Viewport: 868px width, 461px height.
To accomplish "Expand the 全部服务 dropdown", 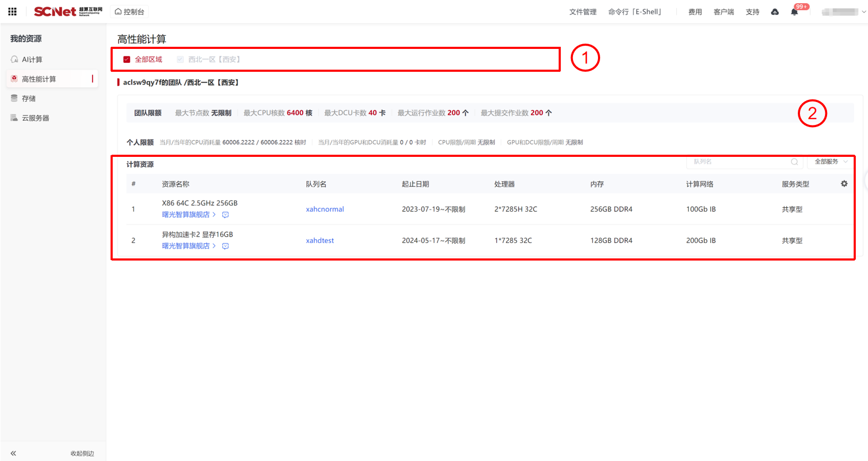I will pyautogui.click(x=831, y=162).
